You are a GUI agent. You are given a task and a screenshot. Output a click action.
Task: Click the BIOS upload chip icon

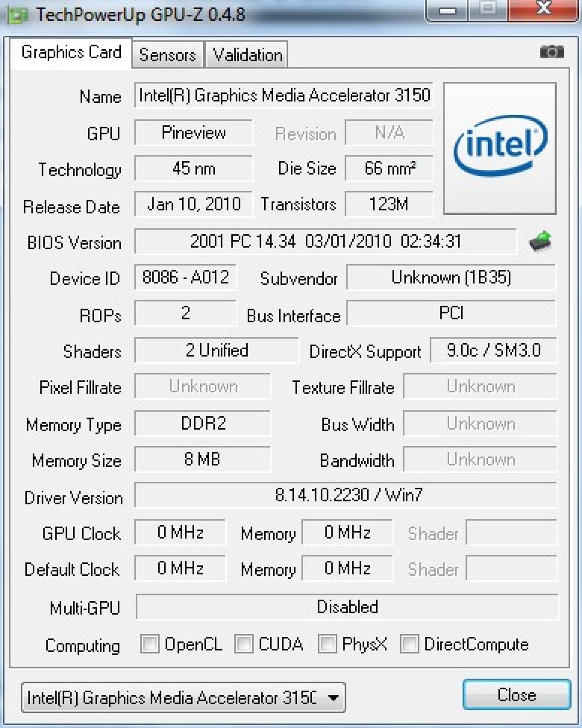(x=540, y=241)
